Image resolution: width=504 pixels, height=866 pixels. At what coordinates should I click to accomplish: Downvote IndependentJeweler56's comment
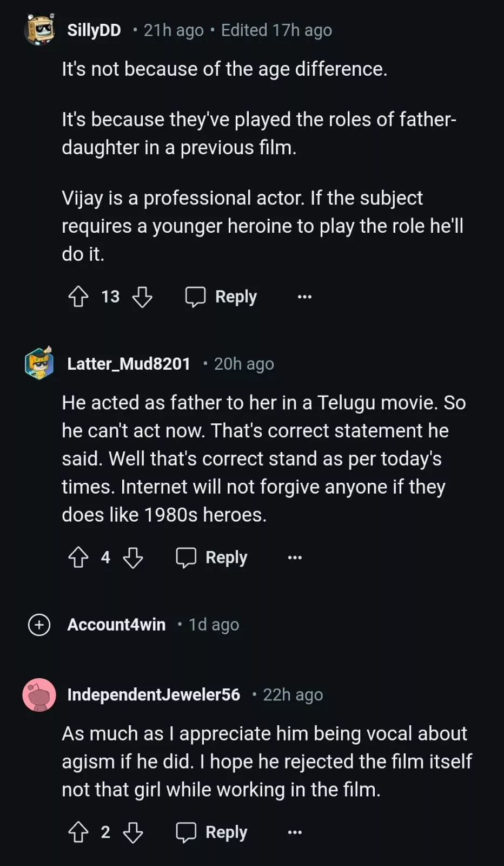click(x=132, y=832)
